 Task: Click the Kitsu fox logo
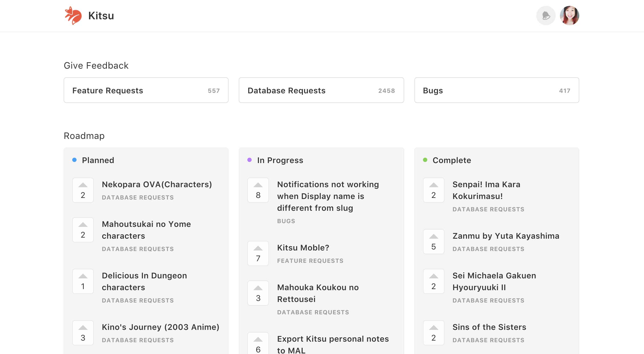pyautogui.click(x=73, y=16)
